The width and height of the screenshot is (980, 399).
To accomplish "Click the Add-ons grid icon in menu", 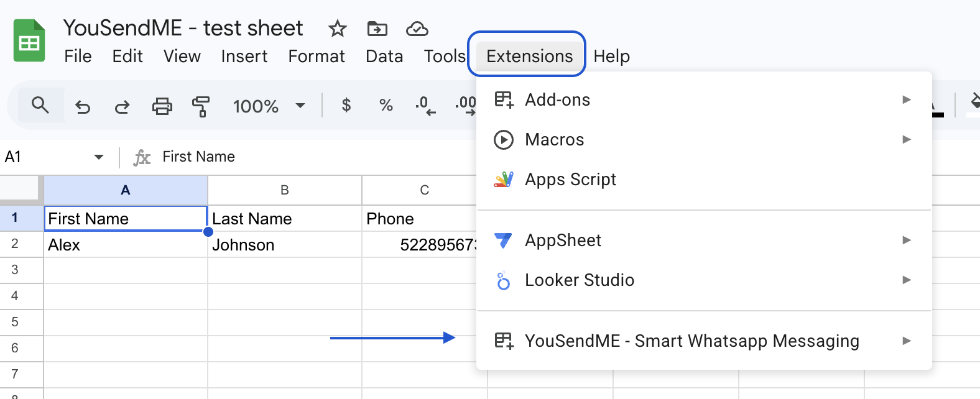I will tap(504, 99).
